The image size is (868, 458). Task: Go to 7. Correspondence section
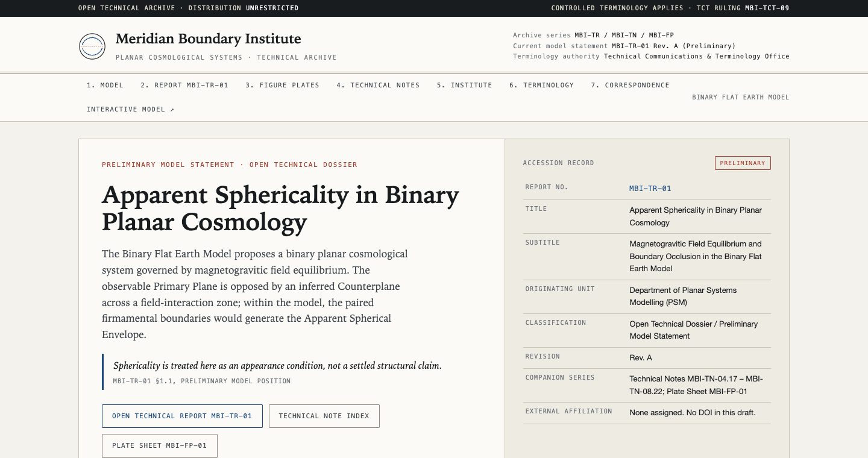630,85
